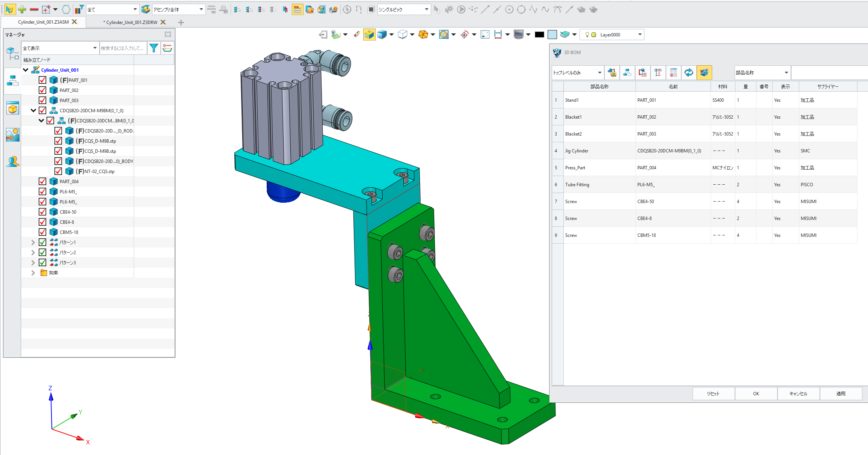Toggle visibility checkbox of PART_002 in the tree

click(42, 90)
